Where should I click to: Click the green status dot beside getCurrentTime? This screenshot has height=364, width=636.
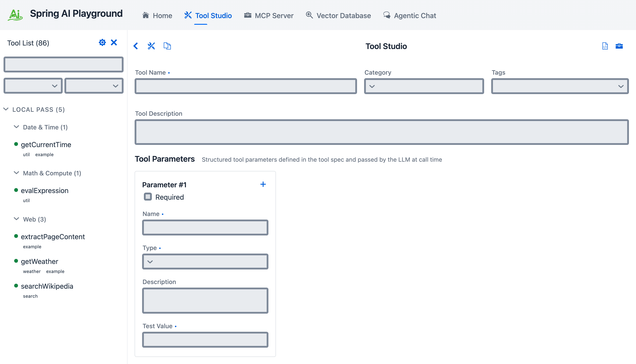[x=16, y=144]
